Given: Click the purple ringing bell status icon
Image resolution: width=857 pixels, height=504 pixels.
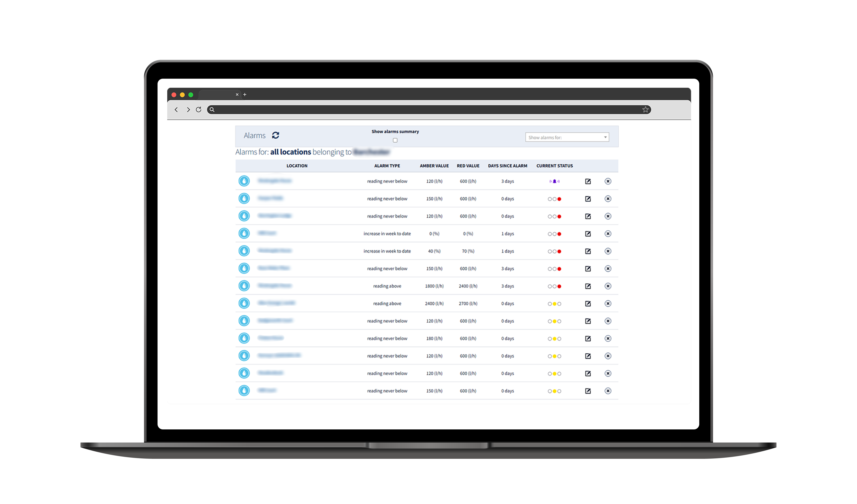Looking at the screenshot, I should click(554, 181).
